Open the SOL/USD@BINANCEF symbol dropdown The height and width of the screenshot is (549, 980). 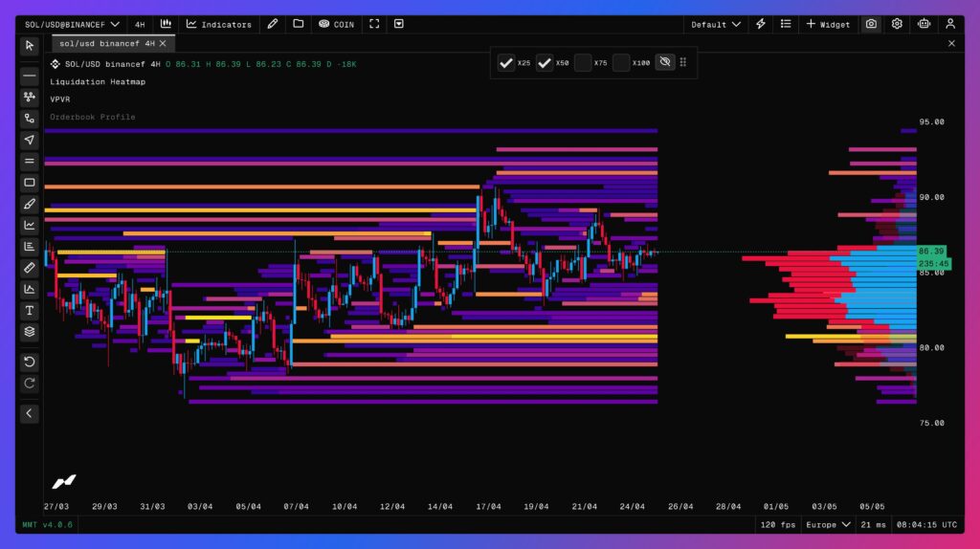pyautogui.click(x=73, y=24)
